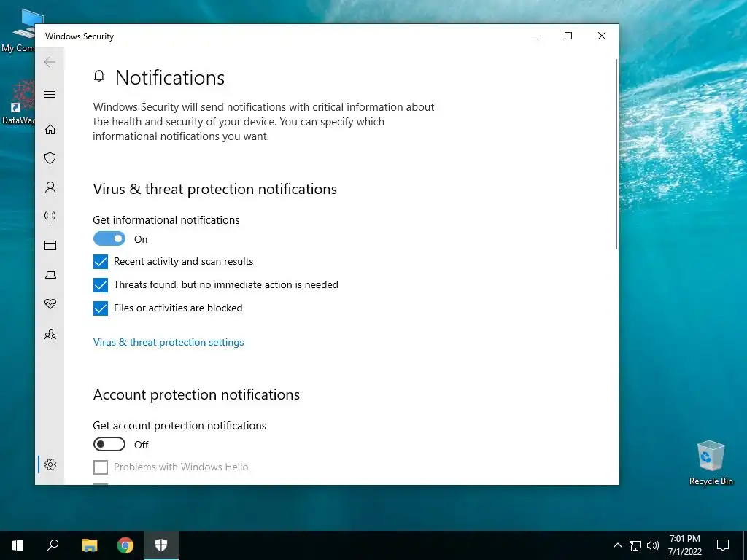Image resolution: width=747 pixels, height=560 pixels.
Task: Click the Notifications page heading
Action: (169, 77)
